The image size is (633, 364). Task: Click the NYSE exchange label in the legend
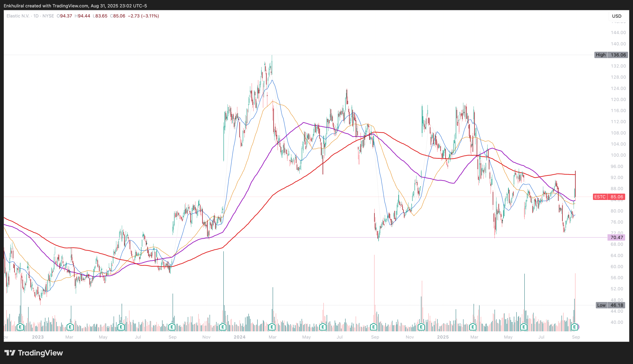coord(48,16)
